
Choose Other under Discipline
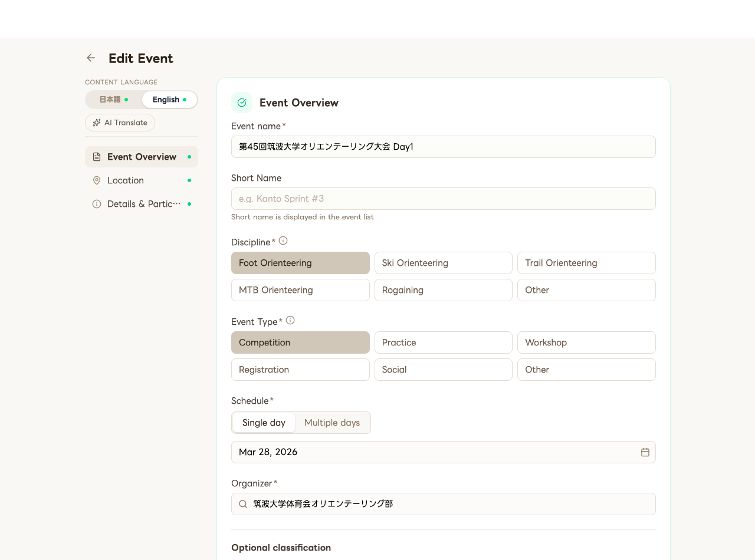coord(586,290)
